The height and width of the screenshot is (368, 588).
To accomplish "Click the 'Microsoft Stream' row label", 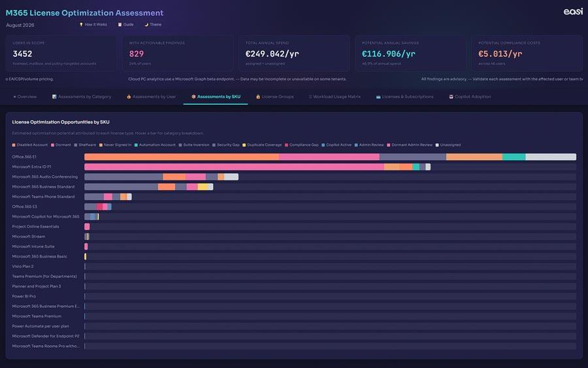I will [x=29, y=237].
